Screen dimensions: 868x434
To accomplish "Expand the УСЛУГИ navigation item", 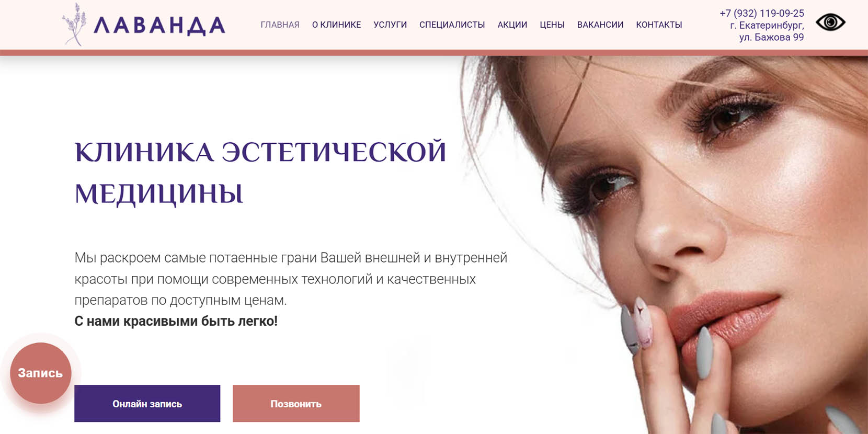I will click(390, 25).
